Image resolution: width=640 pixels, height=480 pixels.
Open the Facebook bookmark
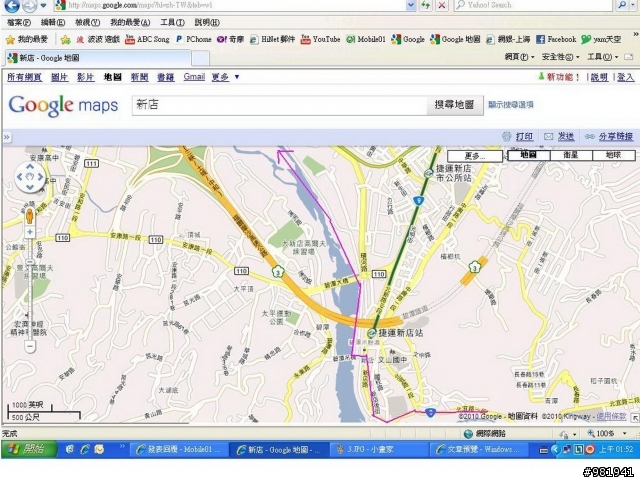click(556, 39)
